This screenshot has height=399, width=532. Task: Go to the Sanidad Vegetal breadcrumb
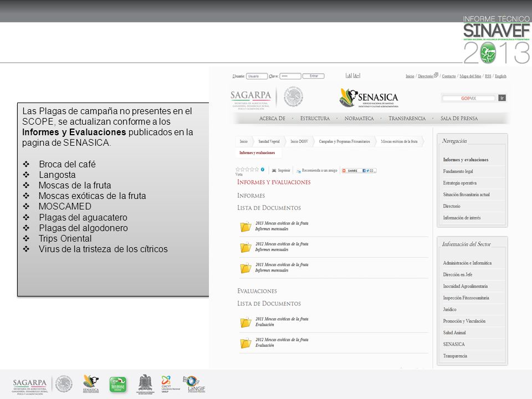coord(269,141)
